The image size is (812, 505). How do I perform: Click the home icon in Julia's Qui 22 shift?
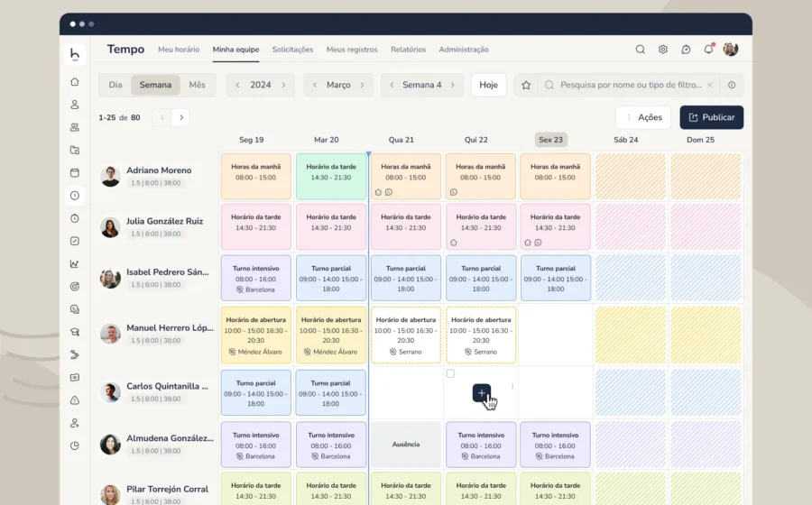point(454,243)
